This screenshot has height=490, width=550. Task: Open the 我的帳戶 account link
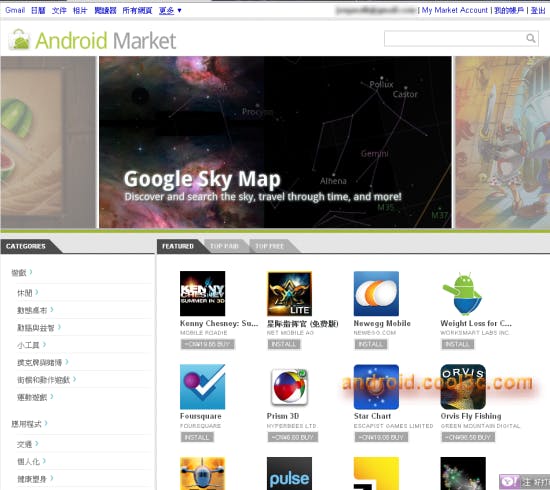click(x=509, y=11)
